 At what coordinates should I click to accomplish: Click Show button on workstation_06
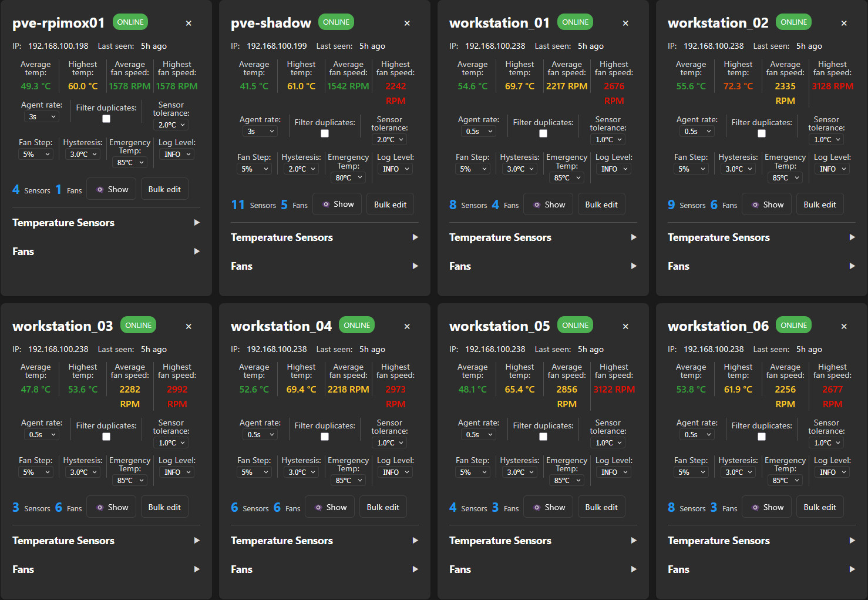[x=766, y=507]
